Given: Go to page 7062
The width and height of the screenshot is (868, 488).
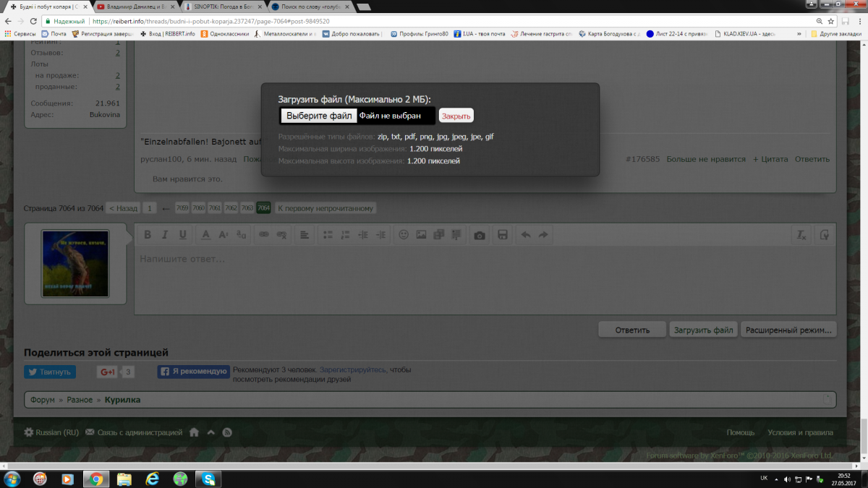Looking at the screenshot, I should click(231, 208).
